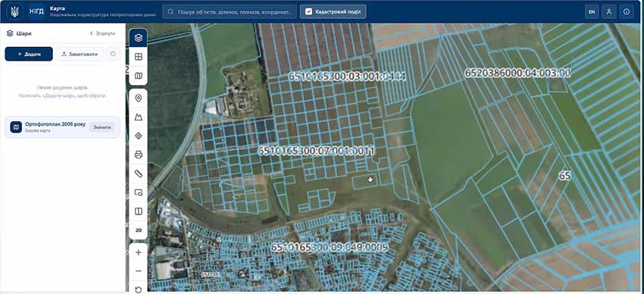Screen dimensions: 644x294
Task: Open the info icon in header
Action: 627,11
